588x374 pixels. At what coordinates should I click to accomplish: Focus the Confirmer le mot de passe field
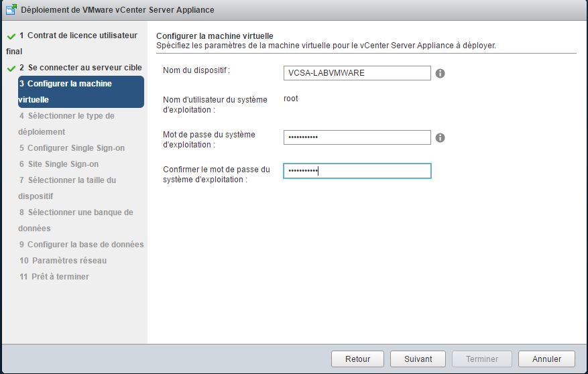click(357, 171)
